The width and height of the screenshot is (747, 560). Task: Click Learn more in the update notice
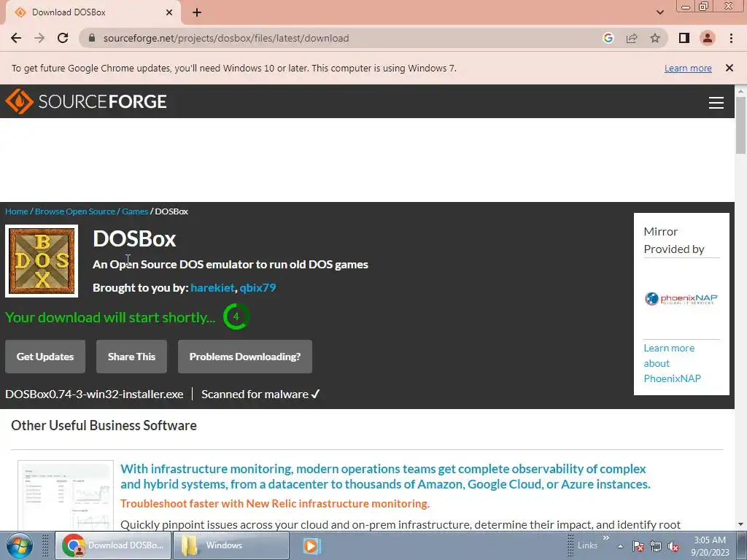tap(688, 68)
